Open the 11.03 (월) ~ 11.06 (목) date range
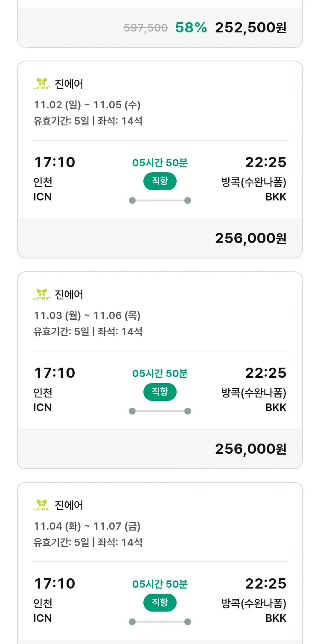Screen dimensions: 320x644 tap(87, 316)
